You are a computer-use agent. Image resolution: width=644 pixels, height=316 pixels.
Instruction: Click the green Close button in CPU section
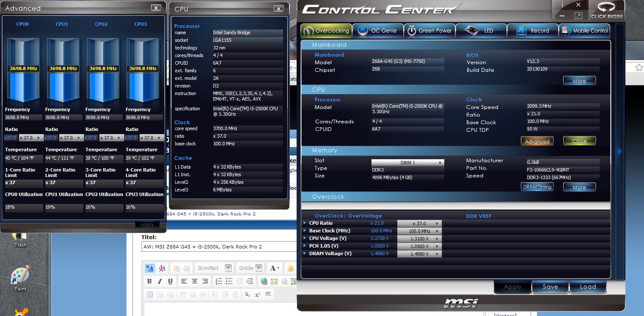pos(579,141)
